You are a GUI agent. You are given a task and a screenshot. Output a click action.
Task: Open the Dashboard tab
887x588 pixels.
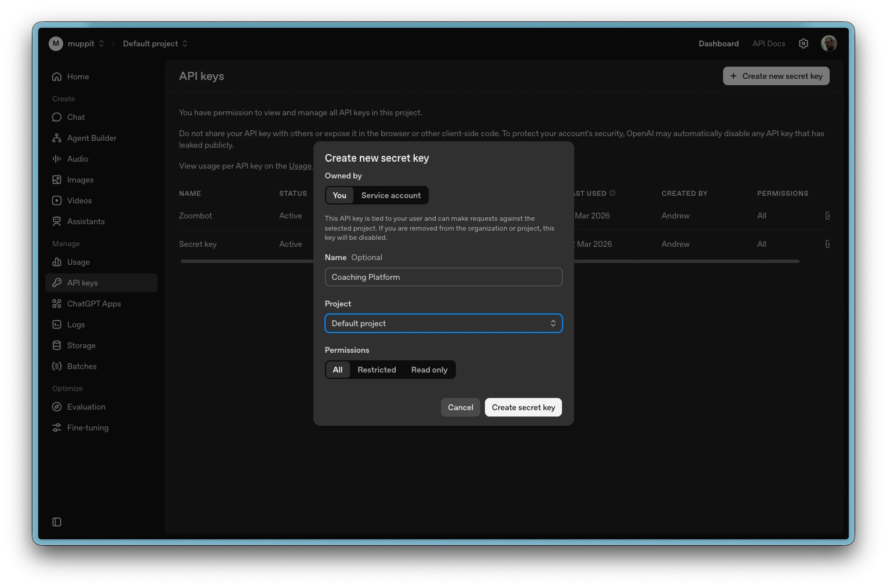(x=718, y=43)
